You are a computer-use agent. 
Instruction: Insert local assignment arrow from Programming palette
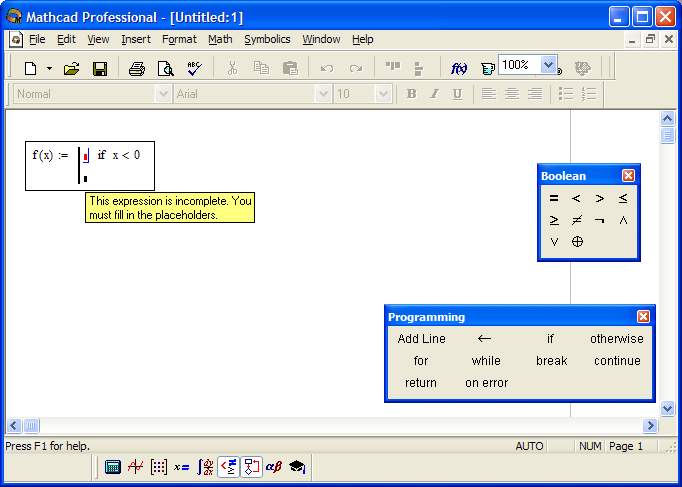click(x=485, y=338)
